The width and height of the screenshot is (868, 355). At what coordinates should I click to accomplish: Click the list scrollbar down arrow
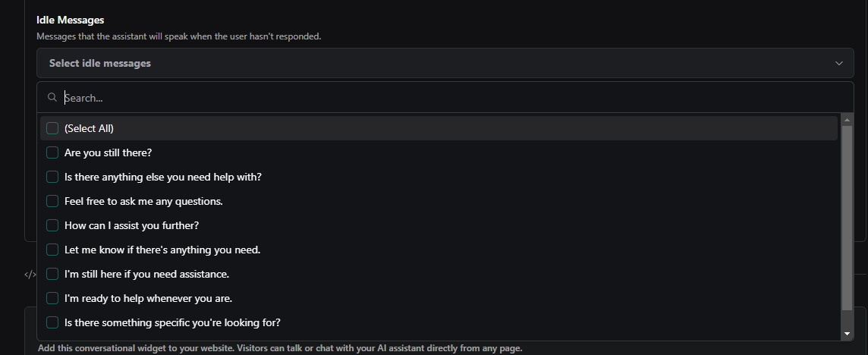click(x=847, y=334)
